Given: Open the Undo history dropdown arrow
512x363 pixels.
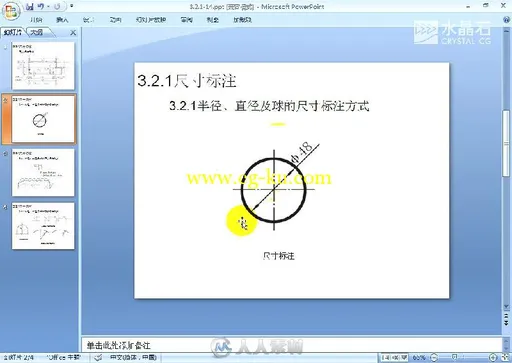Looking at the screenshot, I should [48, 7].
